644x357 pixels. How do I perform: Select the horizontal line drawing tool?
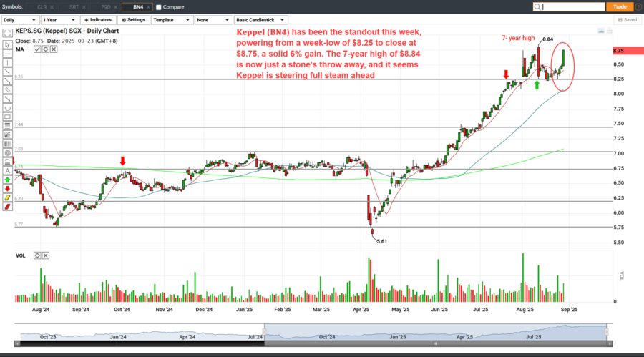point(7,54)
